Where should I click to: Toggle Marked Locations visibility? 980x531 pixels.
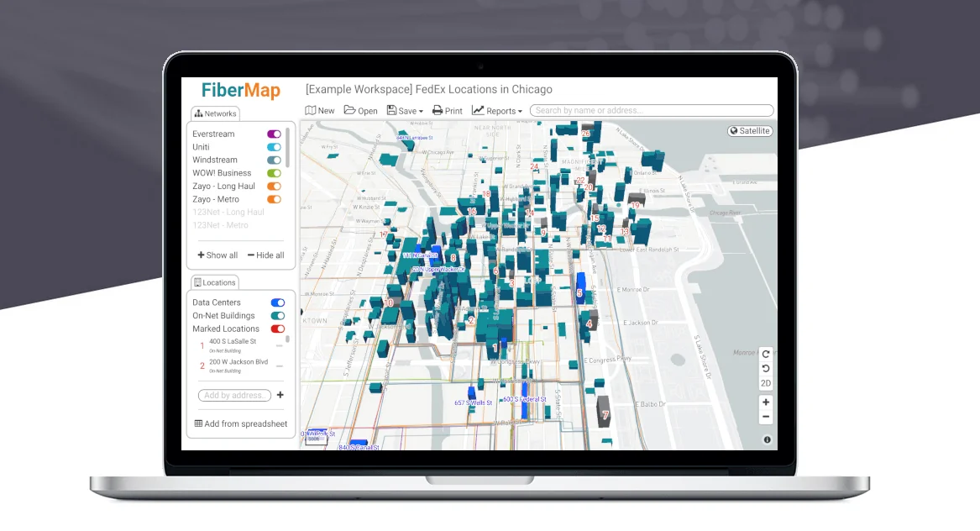[277, 329]
